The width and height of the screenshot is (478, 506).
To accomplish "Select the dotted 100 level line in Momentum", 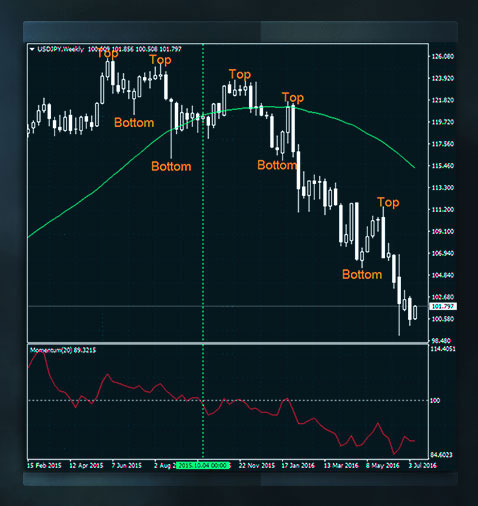I will coord(228,400).
